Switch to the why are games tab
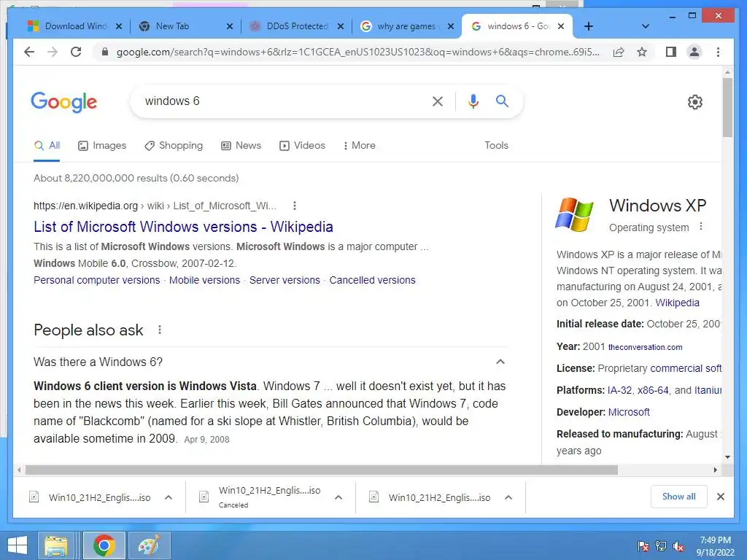This screenshot has width=747, height=560. coord(406,26)
